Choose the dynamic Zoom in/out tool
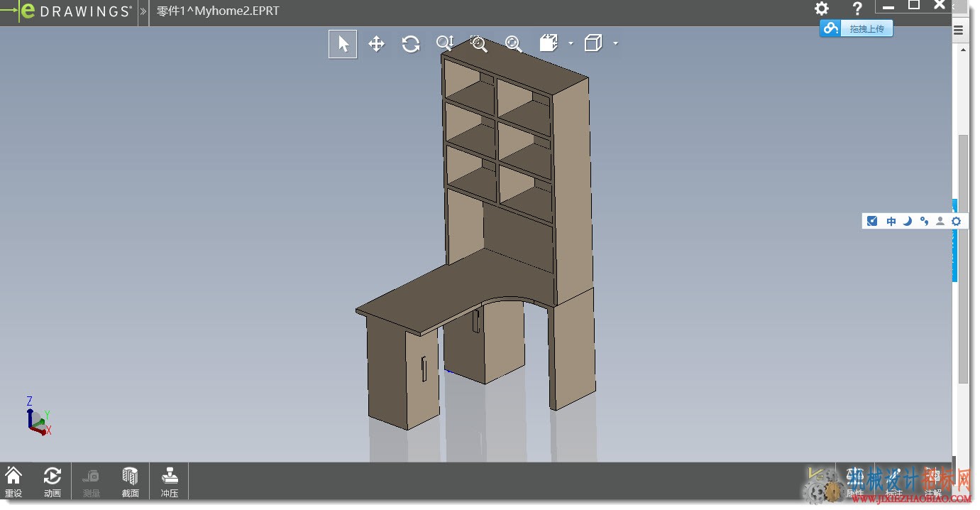Screen dimensions: 980x510 (x=445, y=44)
